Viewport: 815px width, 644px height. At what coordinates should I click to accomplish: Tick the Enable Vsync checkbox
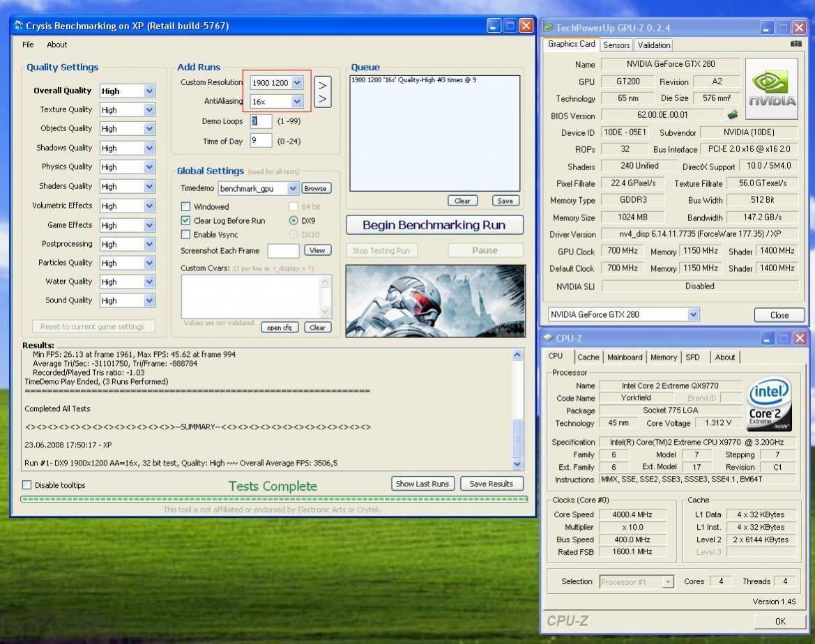(185, 234)
